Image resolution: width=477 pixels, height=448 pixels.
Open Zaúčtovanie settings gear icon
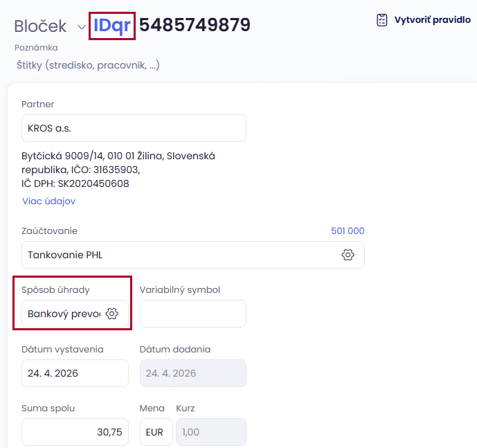348,255
